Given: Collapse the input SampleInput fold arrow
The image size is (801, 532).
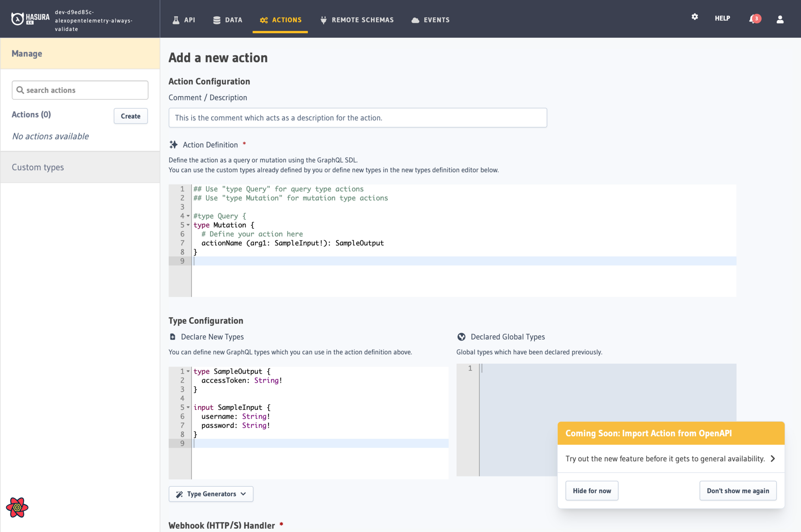Looking at the screenshot, I should [188, 407].
